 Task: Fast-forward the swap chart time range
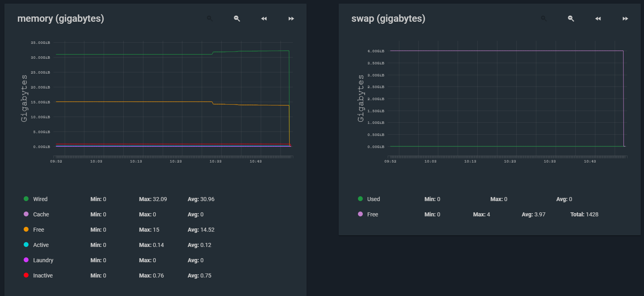625,18
